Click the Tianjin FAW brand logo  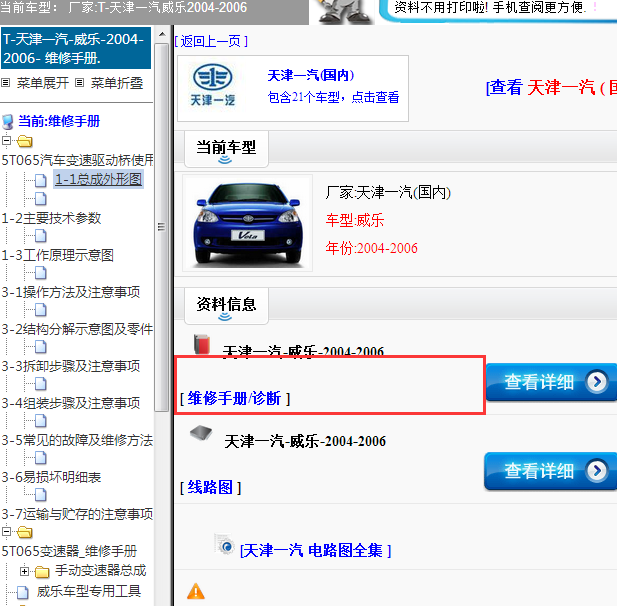pos(213,85)
